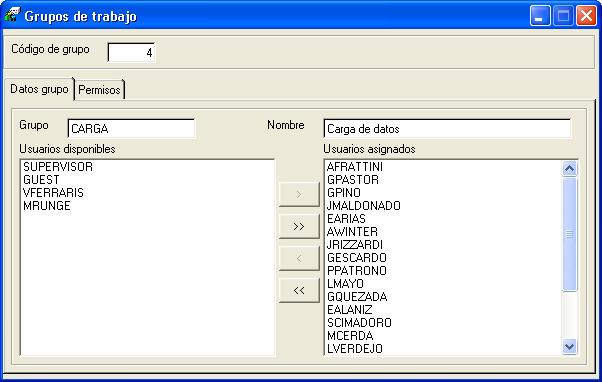Assign all users with double right arrow
602x382 pixels.
[x=299, y=226]
